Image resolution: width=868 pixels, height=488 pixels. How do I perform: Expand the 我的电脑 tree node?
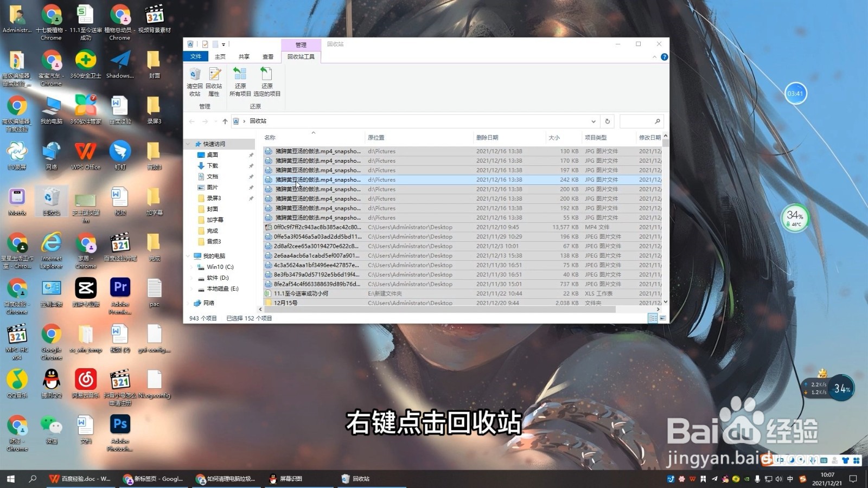(189, 255)
